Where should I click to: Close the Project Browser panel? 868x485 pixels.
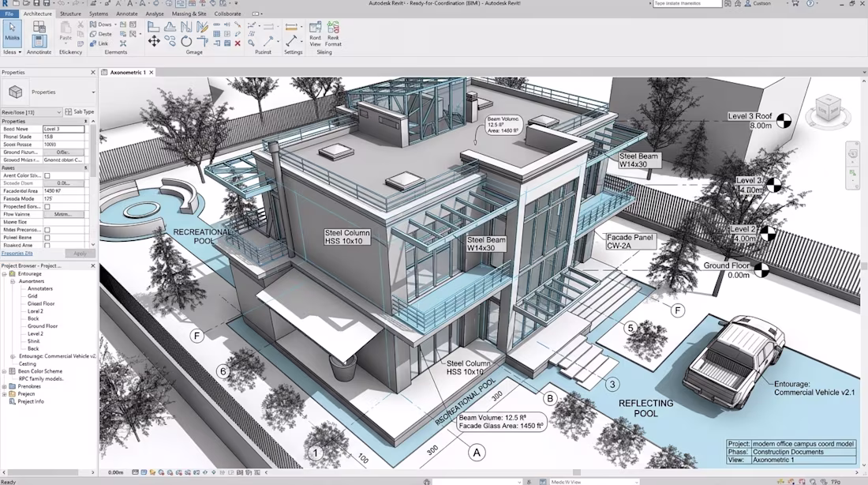pos(92,266)
